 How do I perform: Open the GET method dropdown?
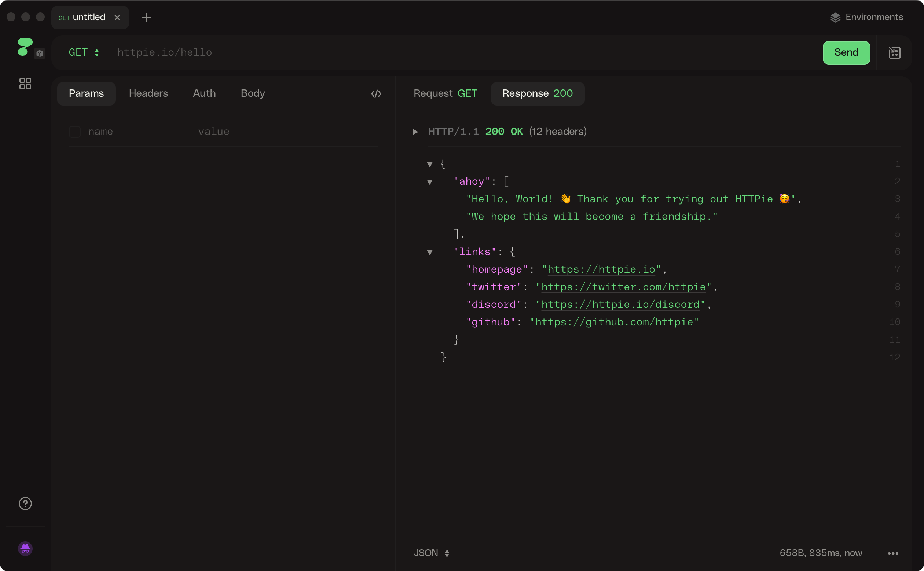point(84,52)
